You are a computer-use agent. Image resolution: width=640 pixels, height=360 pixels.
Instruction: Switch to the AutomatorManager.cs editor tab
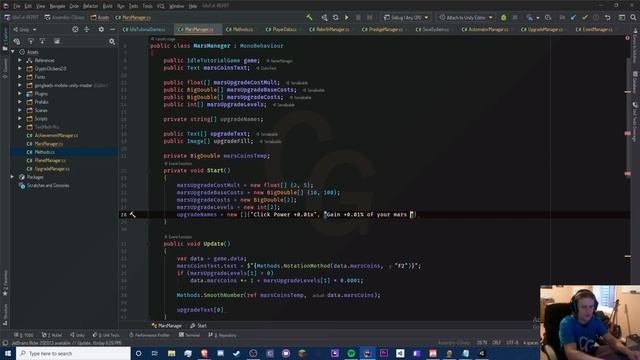(x=485, y=29)
